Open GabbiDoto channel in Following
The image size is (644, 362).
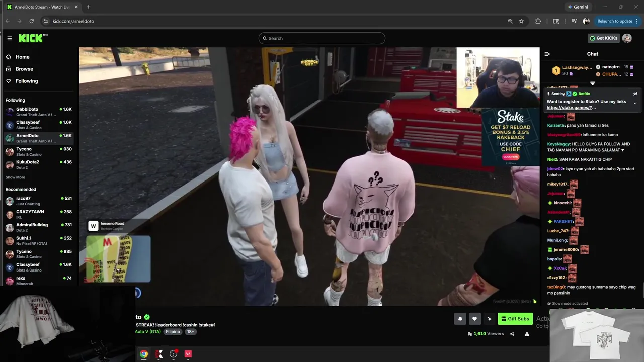pyautogui.click(x=39, y=112)
